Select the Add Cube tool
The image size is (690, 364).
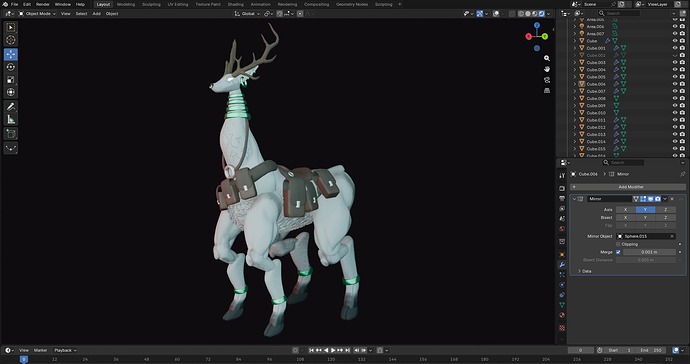11,133
